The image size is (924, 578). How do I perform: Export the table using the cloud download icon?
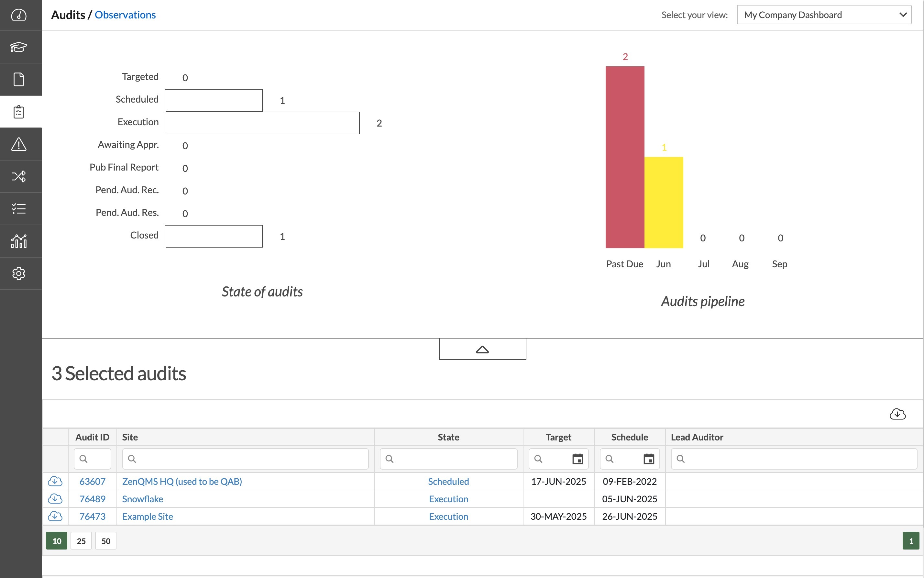pyautogui.click(x=898, y=414)
